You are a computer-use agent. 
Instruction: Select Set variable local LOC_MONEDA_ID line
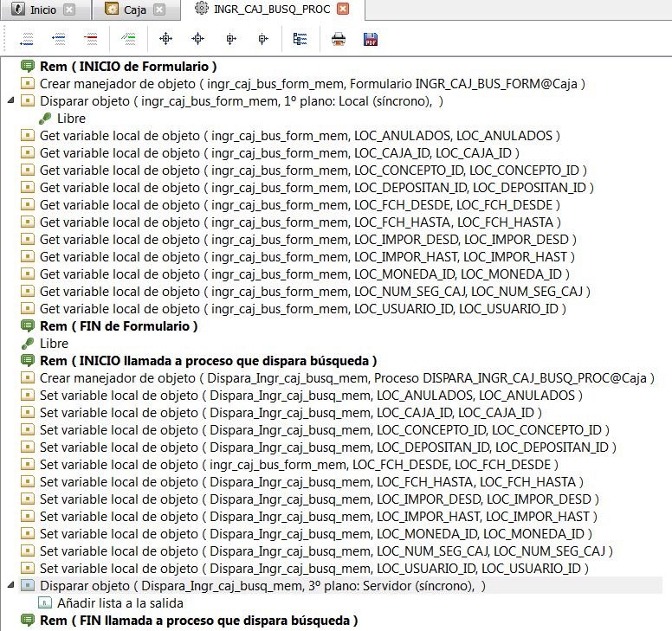316,534
